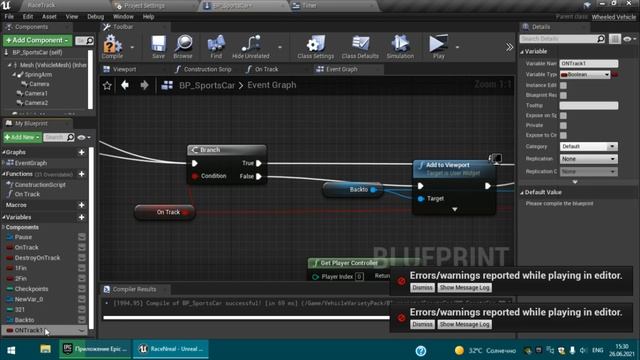Click the Play button in toolbar

tap(438, 46)
